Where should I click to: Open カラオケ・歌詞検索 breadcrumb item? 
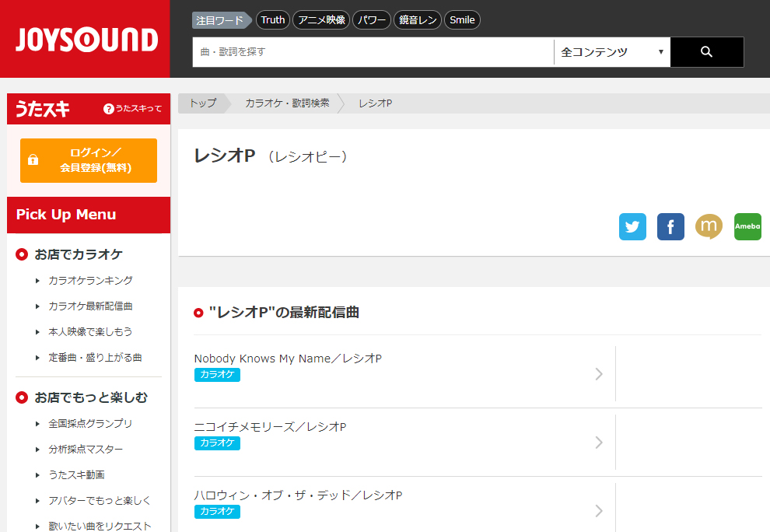click(x=287, y=103)
